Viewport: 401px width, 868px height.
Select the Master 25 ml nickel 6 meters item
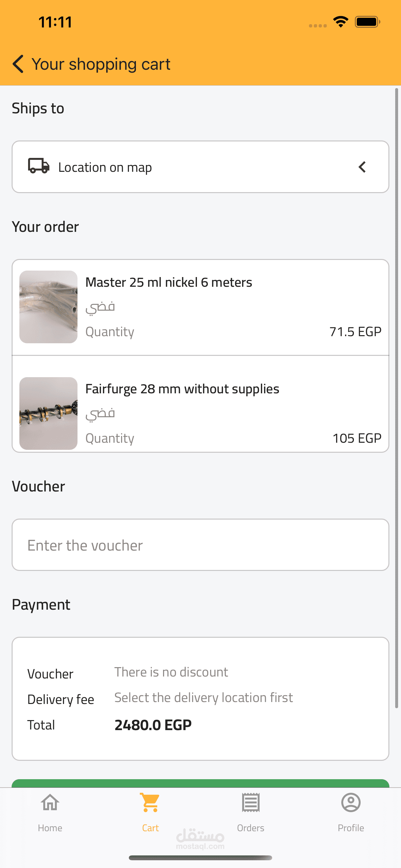[x=169, y=282]
